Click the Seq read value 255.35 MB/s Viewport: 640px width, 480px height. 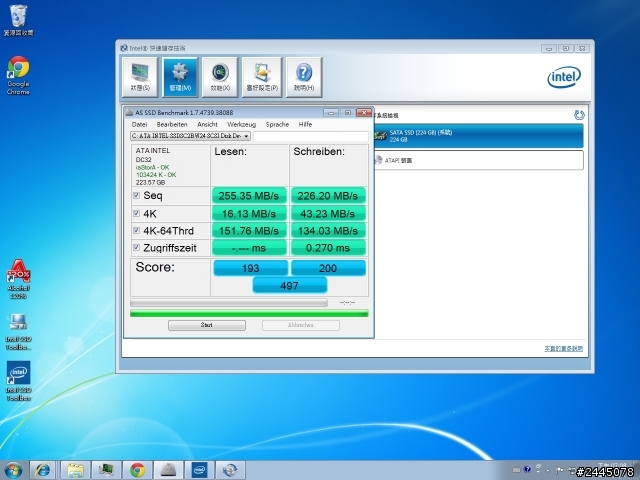pyautogui.click(x=249, y=196)
